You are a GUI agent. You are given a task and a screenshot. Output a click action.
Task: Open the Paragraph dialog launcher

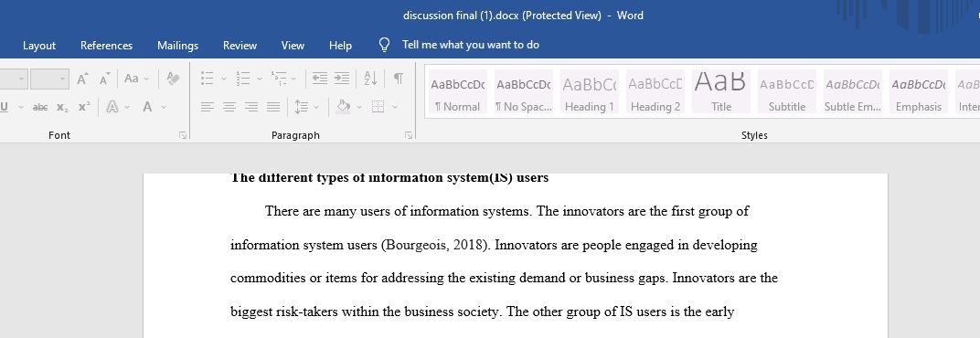pyautogui.click(x=408, y=135)
